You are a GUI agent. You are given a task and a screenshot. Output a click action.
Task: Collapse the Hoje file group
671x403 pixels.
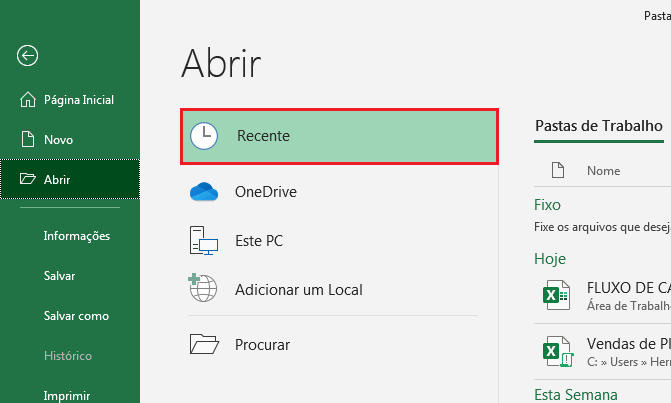tap(550, 258)
